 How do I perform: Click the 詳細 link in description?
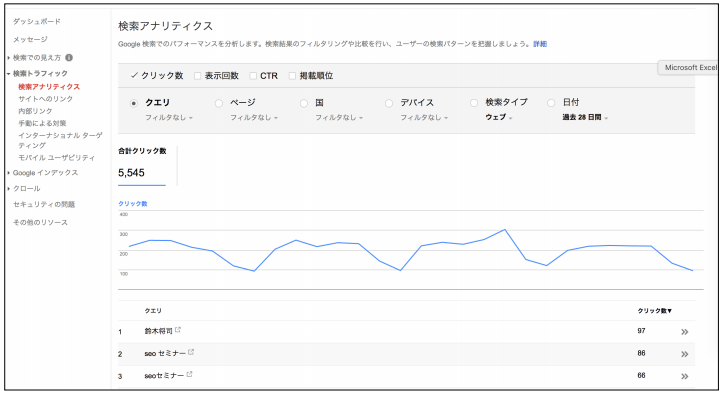[540, 44]
